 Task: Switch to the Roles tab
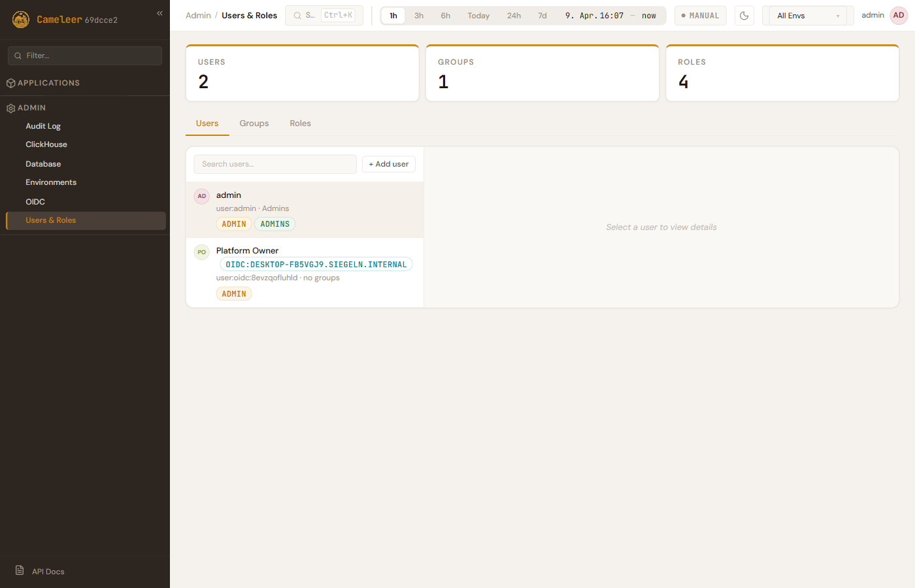click(x=300, y=123)
